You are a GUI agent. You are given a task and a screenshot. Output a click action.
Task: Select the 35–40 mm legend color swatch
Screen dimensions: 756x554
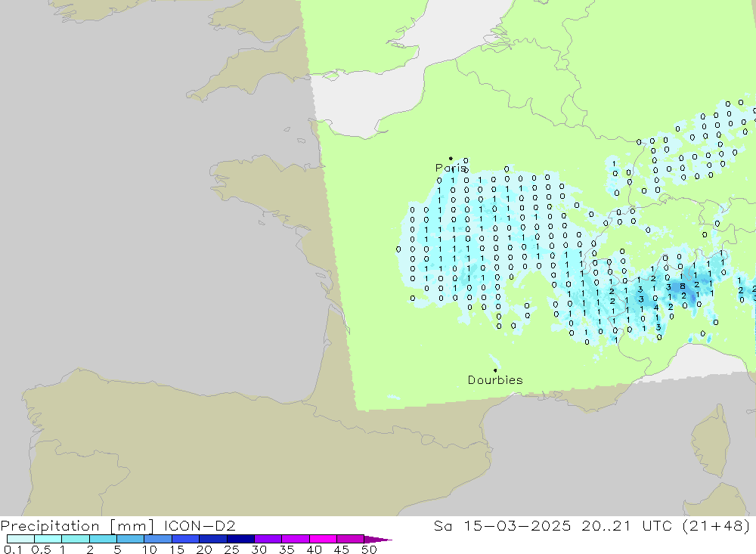point(296,539)
